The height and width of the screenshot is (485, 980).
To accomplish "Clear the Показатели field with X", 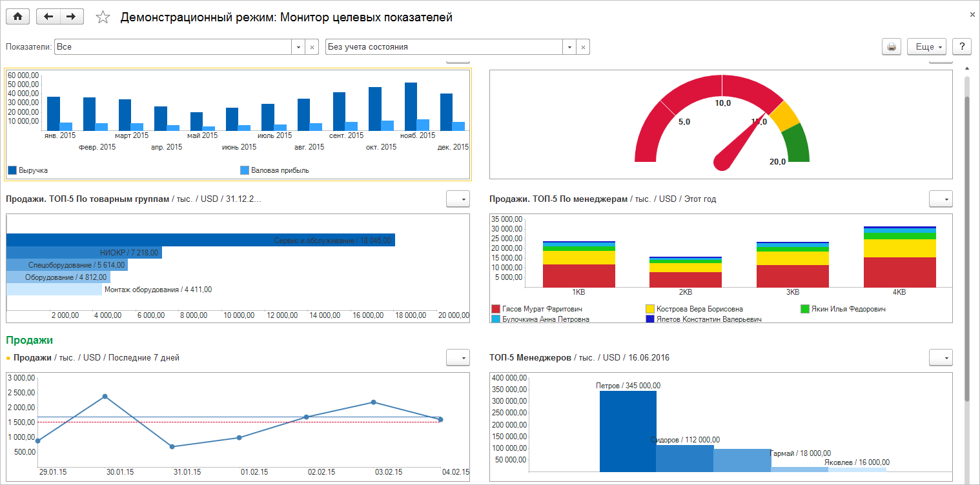I will [312, 47].
